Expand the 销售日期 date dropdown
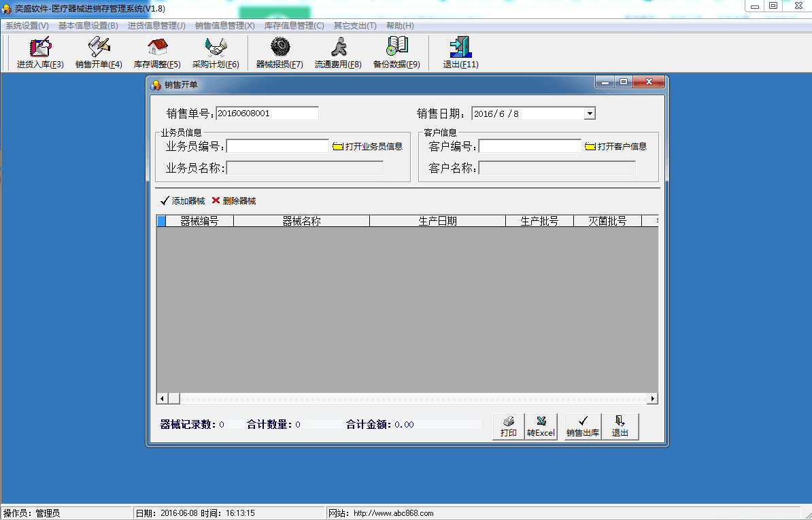The height and width of the screenshot is (520, 812). point(590,114)
